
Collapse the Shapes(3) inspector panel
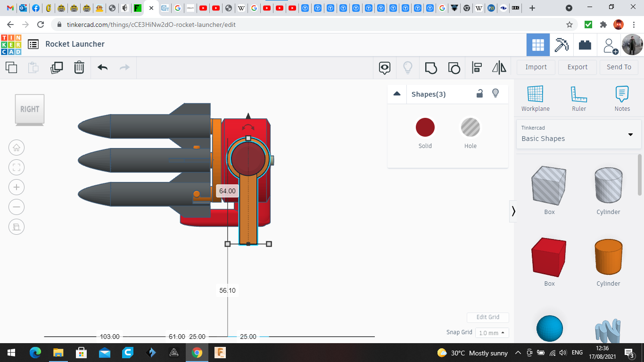(397, 94)
